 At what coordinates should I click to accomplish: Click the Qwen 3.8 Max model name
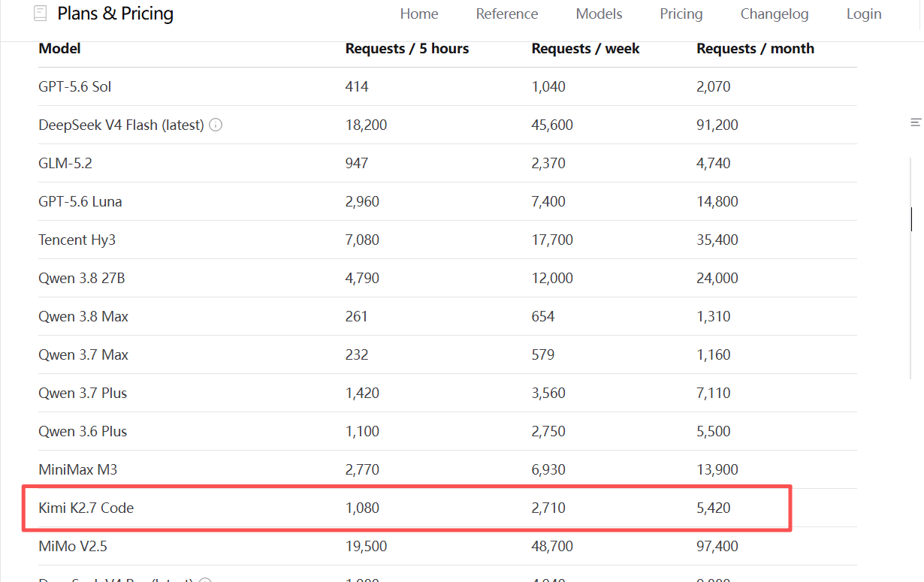[83, 316]
